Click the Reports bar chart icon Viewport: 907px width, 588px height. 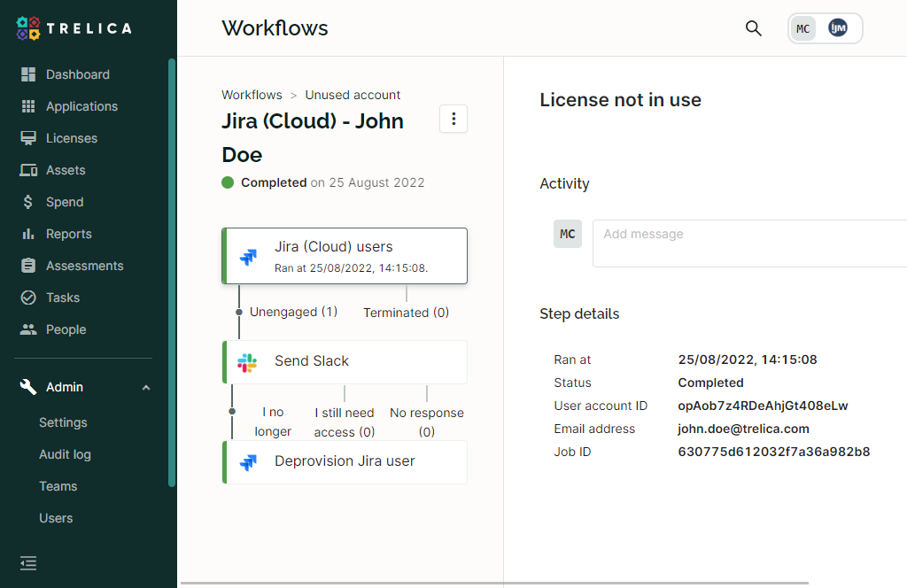point(27,234)
